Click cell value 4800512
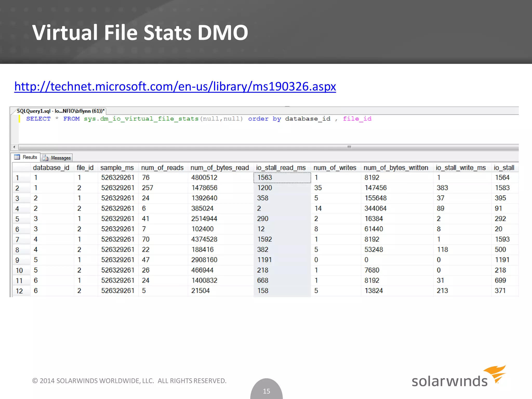The height and width of the screenshot is (399, 532). click(204, 178)
